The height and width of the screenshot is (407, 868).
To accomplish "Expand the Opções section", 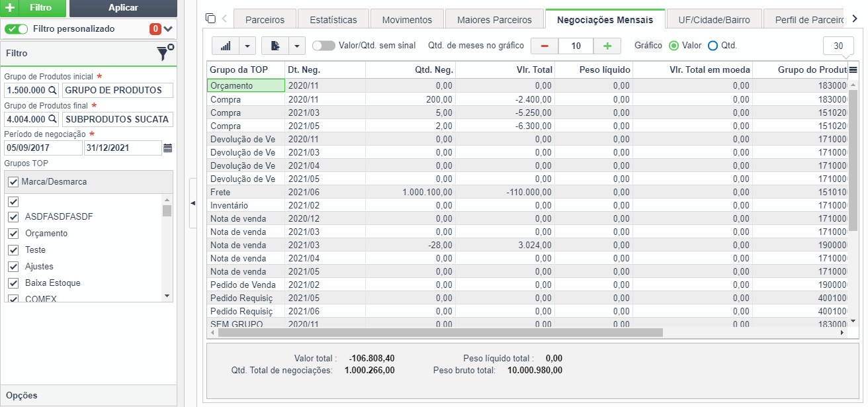I will pyautogui.click(x=89, y=395).
